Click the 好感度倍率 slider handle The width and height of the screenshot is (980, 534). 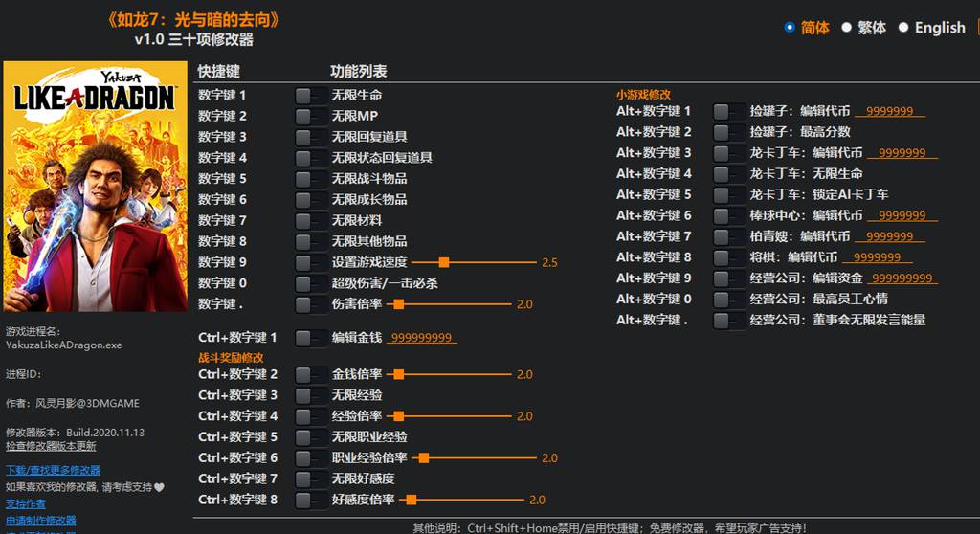click(x=412, y=500)
